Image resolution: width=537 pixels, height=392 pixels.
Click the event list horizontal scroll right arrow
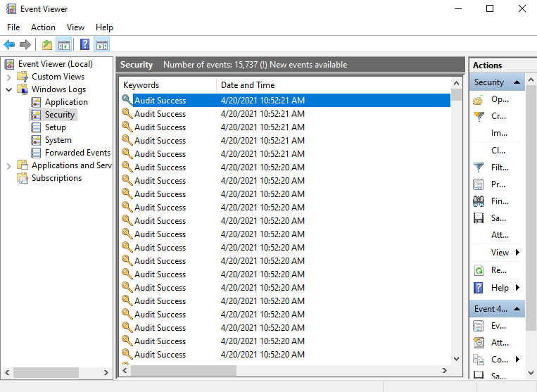pyautogui.click(x=445, y=370)
